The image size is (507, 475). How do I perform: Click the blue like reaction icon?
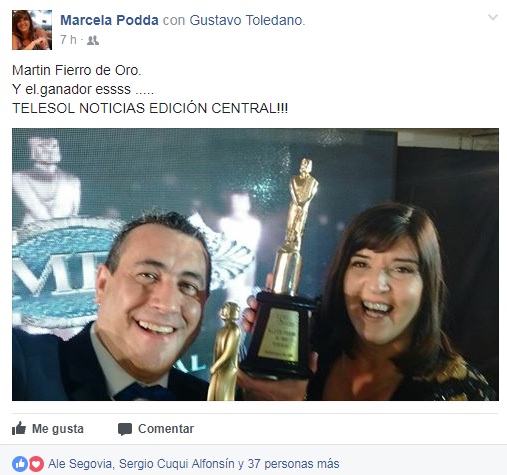tap(20, 464)
